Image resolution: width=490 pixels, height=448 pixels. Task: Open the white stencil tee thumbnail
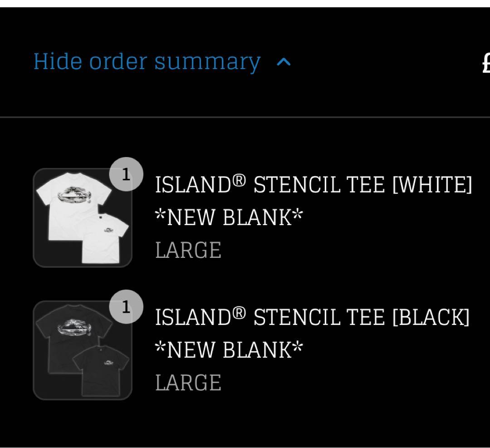coord(83,218)
